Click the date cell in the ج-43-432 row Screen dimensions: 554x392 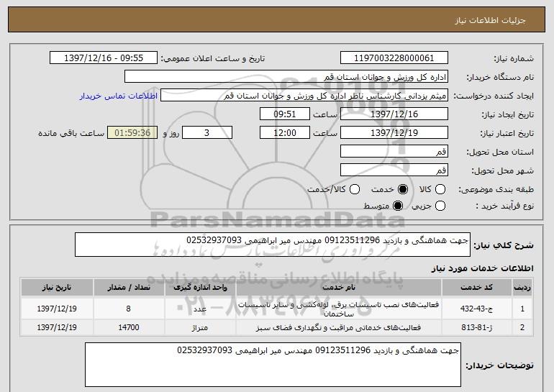click(x=57, y=309)
